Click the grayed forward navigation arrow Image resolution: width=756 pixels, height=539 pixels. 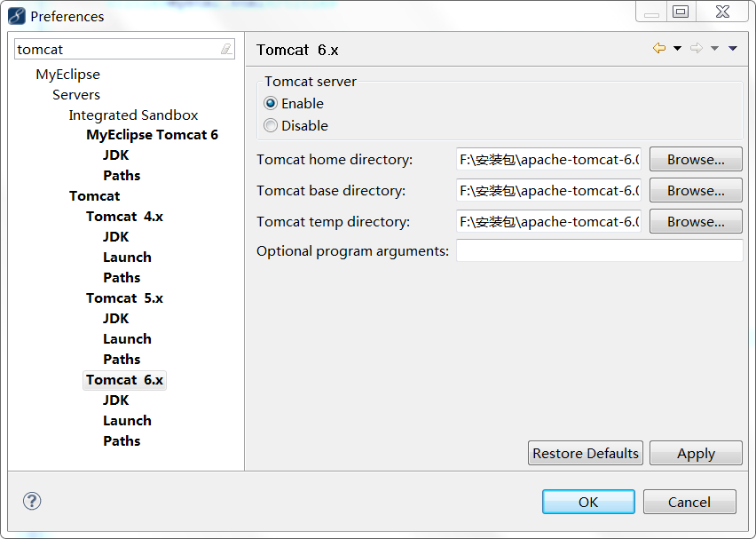click(x=697, y=48)
